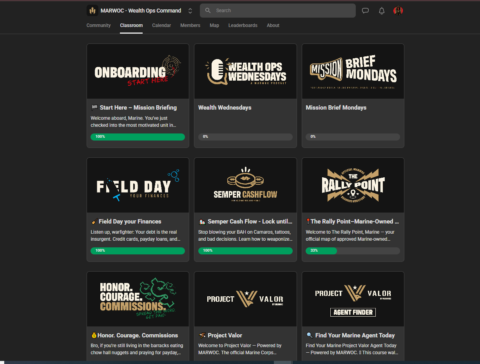This screenshot has width=480, height=364.
Task: Open the Honor. Courage. Commissions. thumbnail
Action: [x=138, y=299]
